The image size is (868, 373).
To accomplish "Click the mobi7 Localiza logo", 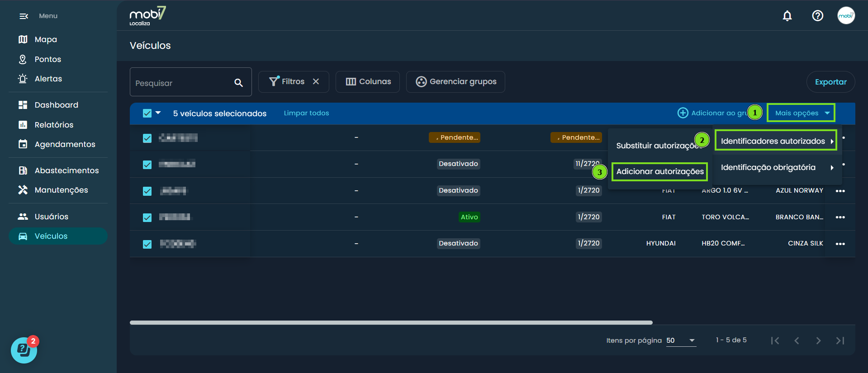I will tap(147, 16).
